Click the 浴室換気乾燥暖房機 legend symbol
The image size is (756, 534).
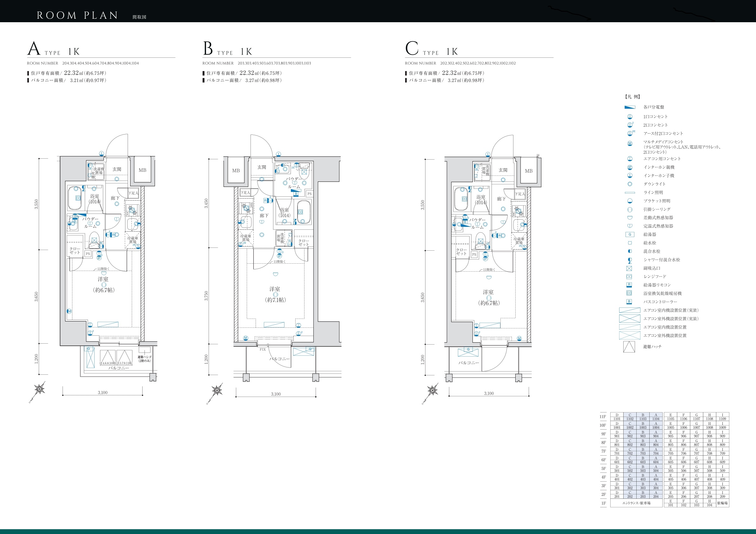[x=629, y=293]
